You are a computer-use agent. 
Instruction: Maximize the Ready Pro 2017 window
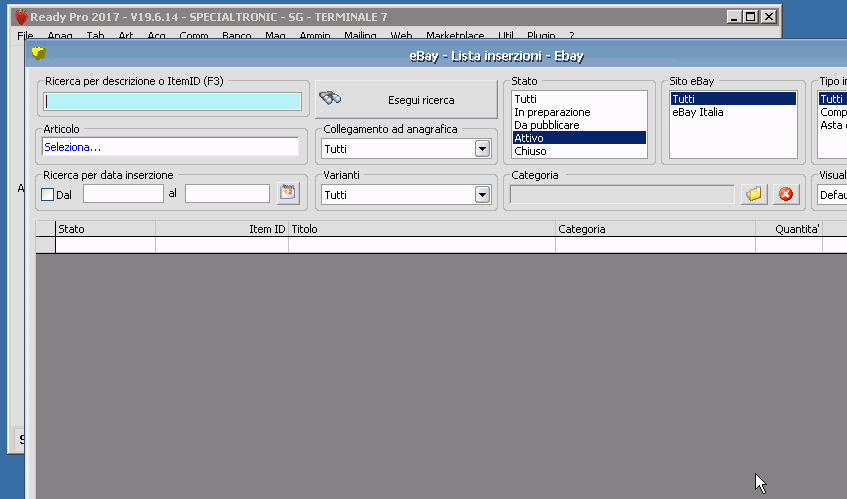coord(751,17)
